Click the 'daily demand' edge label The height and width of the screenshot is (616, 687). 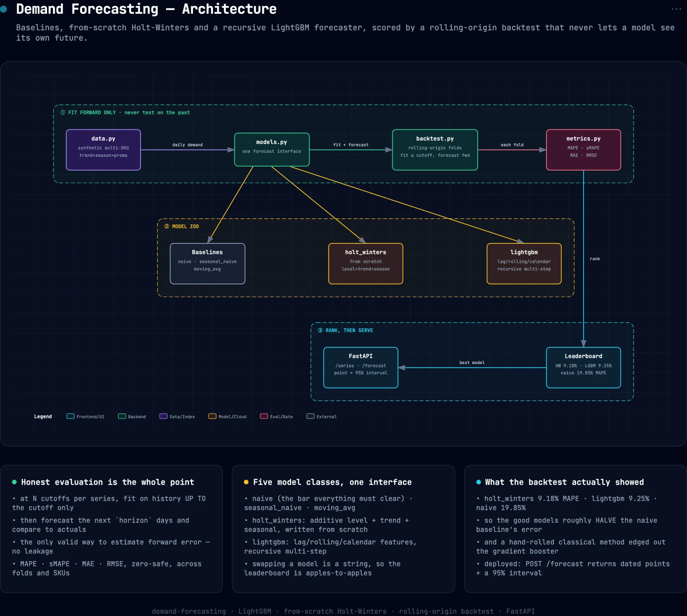187,145
